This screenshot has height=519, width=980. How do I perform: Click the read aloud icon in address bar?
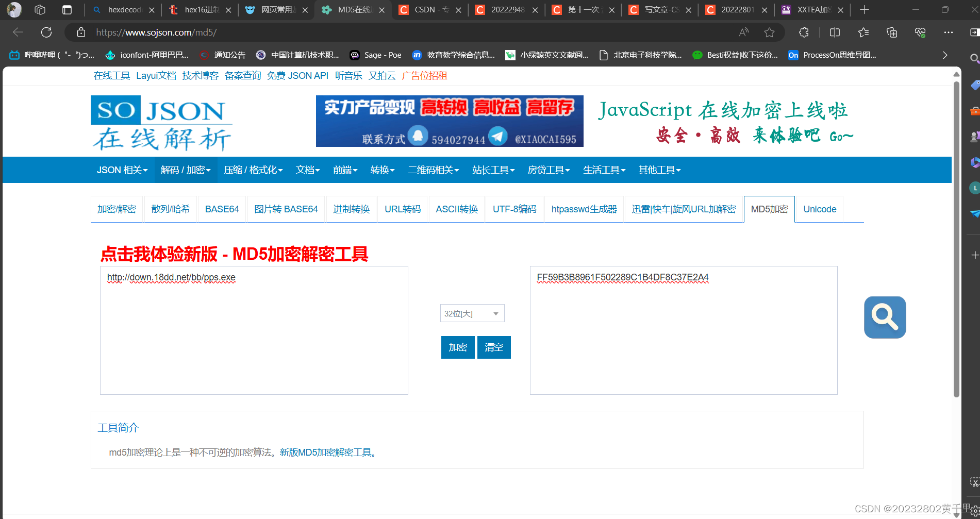point(743,32)
